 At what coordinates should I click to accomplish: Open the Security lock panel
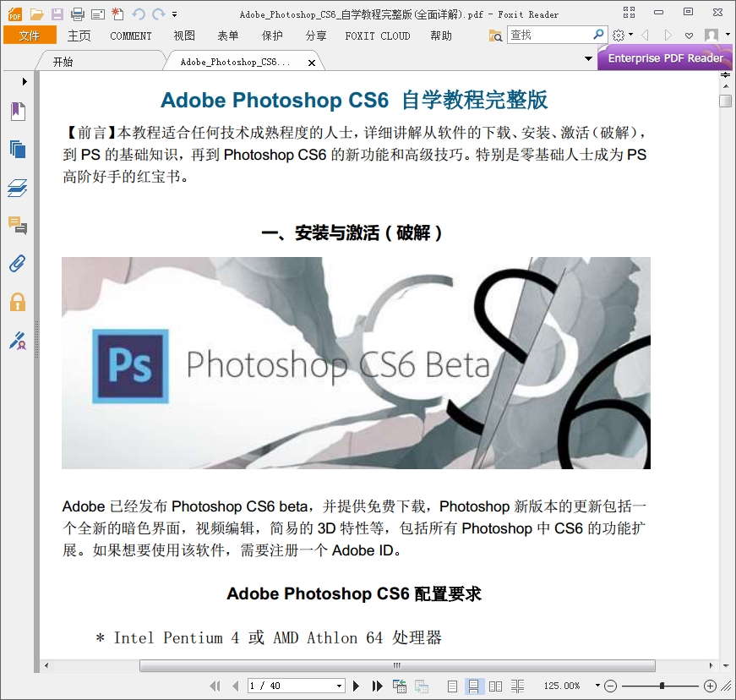[x=18, y=302]
